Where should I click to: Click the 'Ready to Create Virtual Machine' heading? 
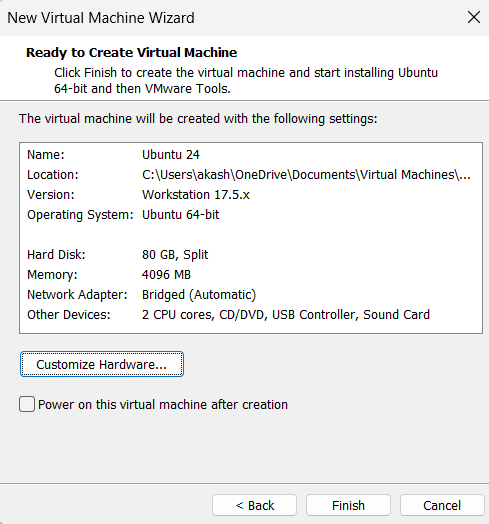[131, 52]
